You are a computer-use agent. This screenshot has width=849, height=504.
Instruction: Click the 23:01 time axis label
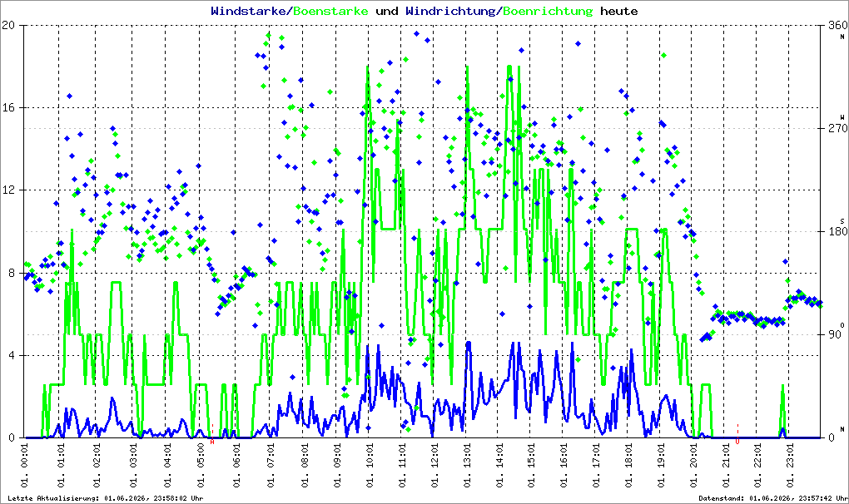(790, 466)
